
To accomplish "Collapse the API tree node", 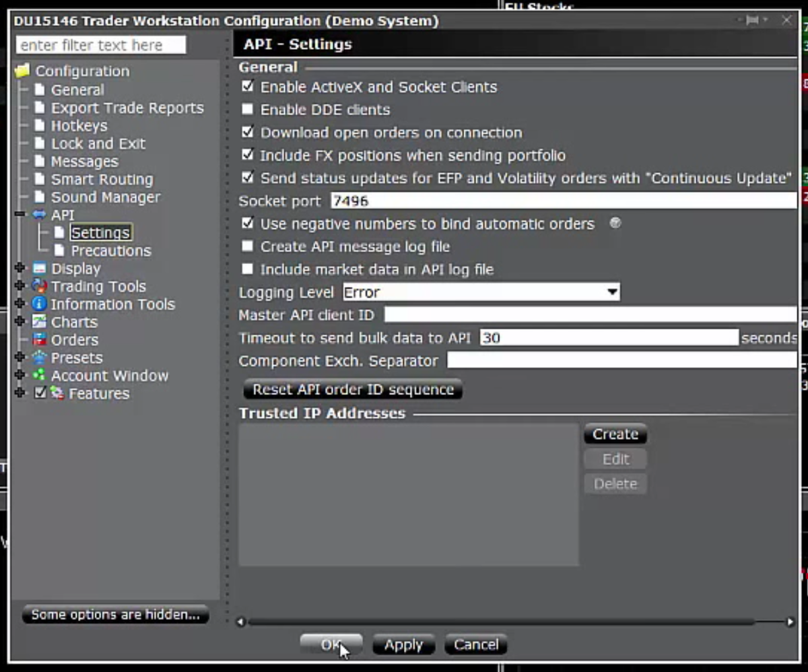I will click(20, 214).
